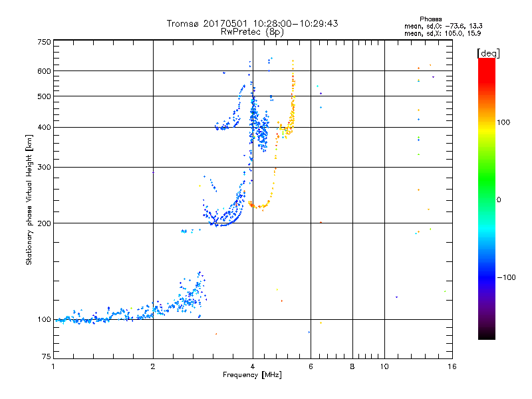The image size is (532, 399).
Task: Click the color bar tick label '0'
Action: point(499,200)
